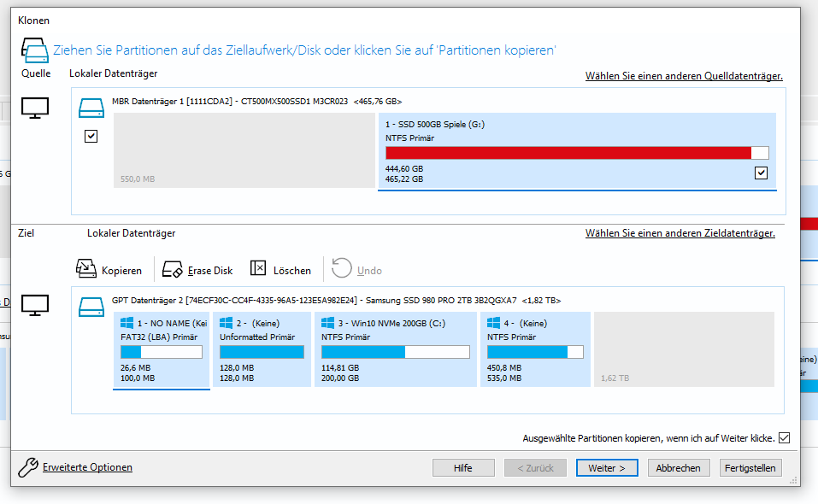
Task: Click Windows logo on Win10 NVMe 200GB partition
Action: coord(327,323)
